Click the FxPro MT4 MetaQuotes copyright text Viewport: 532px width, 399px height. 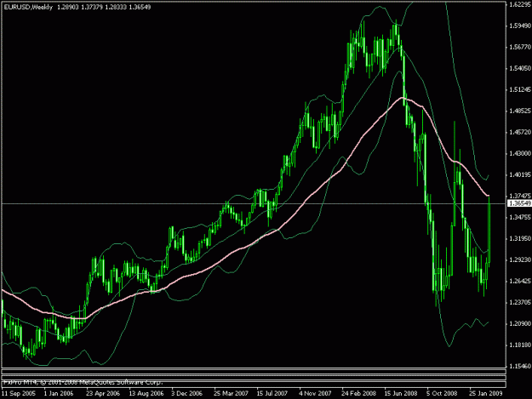(83, 382)
